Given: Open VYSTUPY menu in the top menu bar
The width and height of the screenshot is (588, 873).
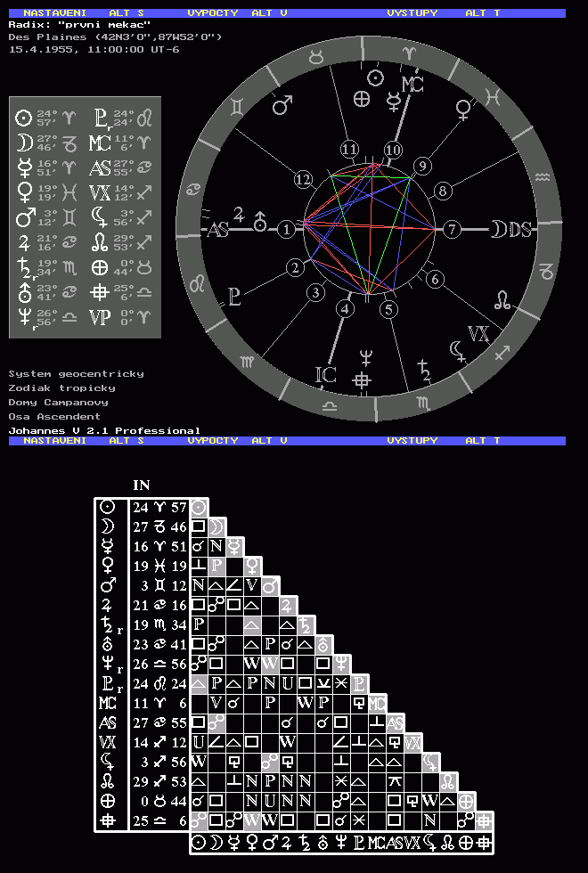Looking at the screenshot, I should 412,13.
